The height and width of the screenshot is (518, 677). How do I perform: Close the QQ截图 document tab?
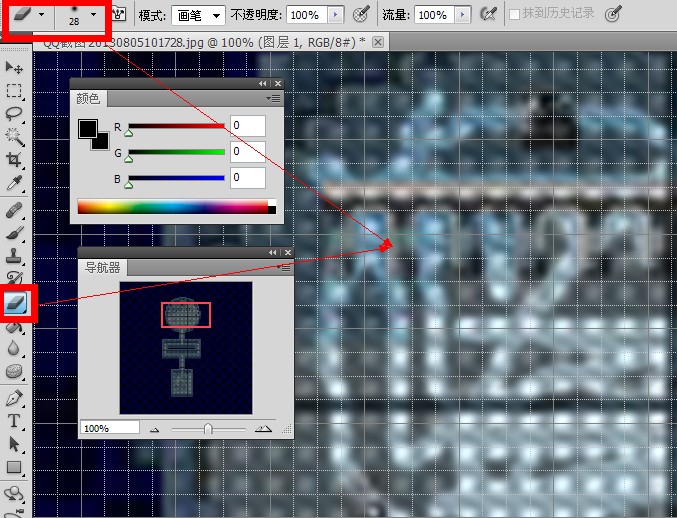click(x=378, y=42)
